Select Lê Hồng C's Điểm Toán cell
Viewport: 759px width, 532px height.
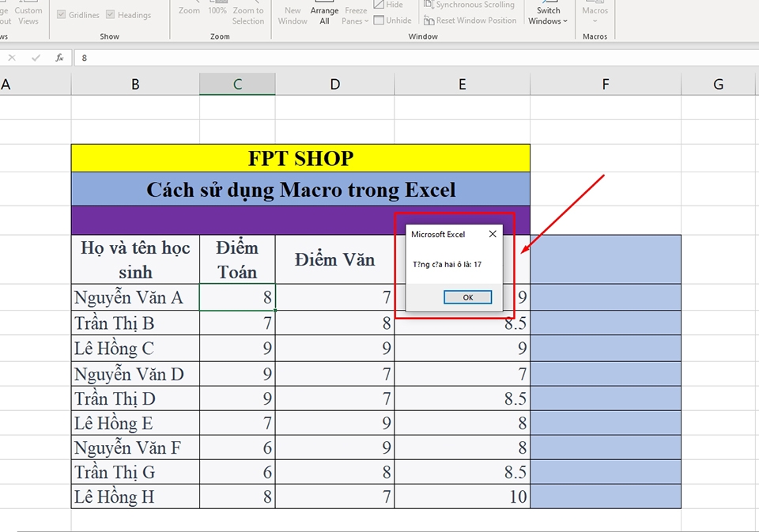(237, 349)
